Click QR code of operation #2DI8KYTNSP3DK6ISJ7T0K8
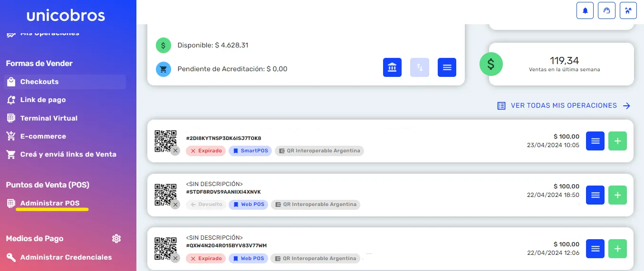Viewport: 644px width, 271px height. click(165, 141)
